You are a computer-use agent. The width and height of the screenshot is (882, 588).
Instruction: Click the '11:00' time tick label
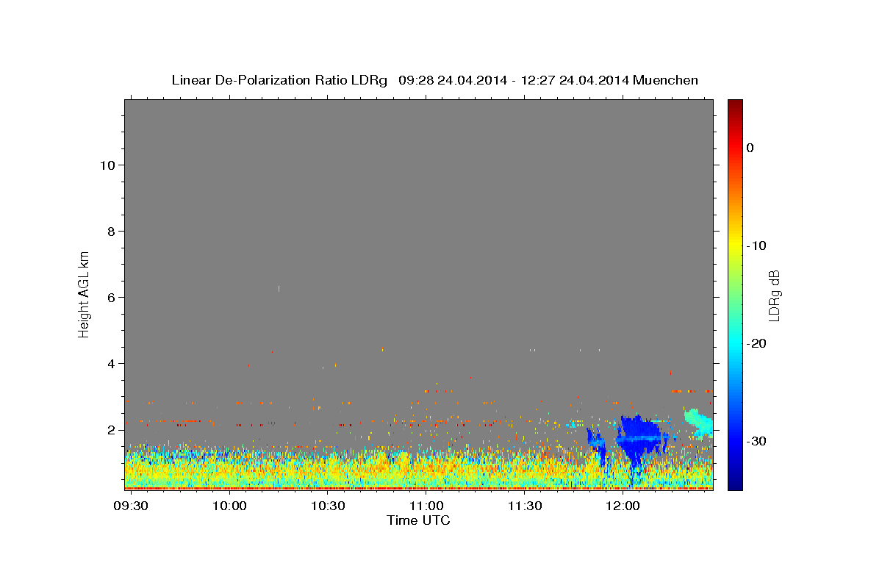426,506
